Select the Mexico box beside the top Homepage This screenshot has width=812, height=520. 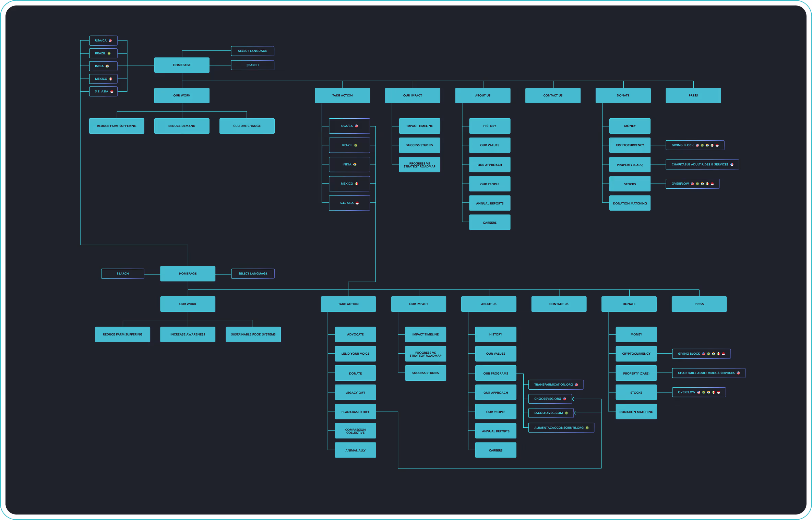click(x=103, y=79)
